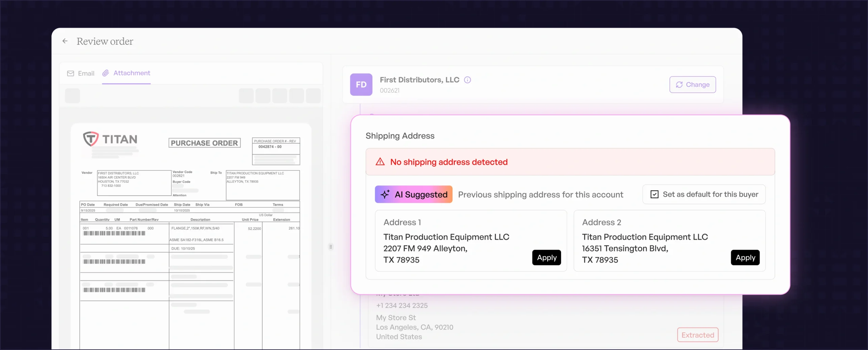Click the panel divider drag handle
This screenshot has width=868, height=350.
(x=331, y=247)
